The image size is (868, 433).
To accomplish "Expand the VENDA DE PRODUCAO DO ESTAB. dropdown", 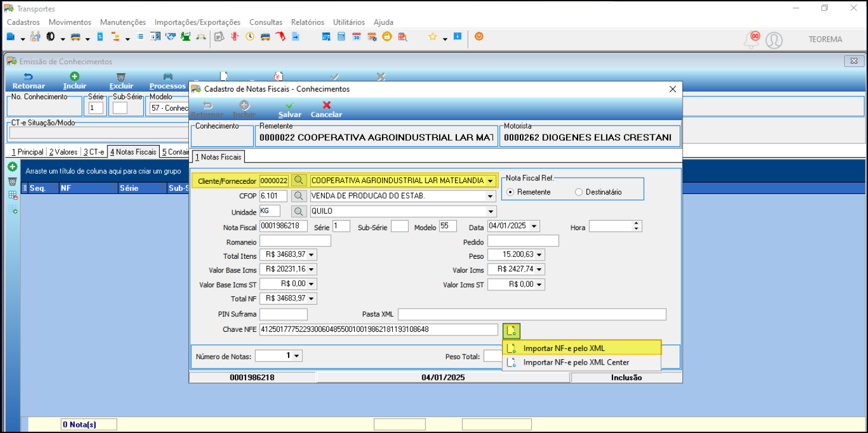I will tap(490, 196).
